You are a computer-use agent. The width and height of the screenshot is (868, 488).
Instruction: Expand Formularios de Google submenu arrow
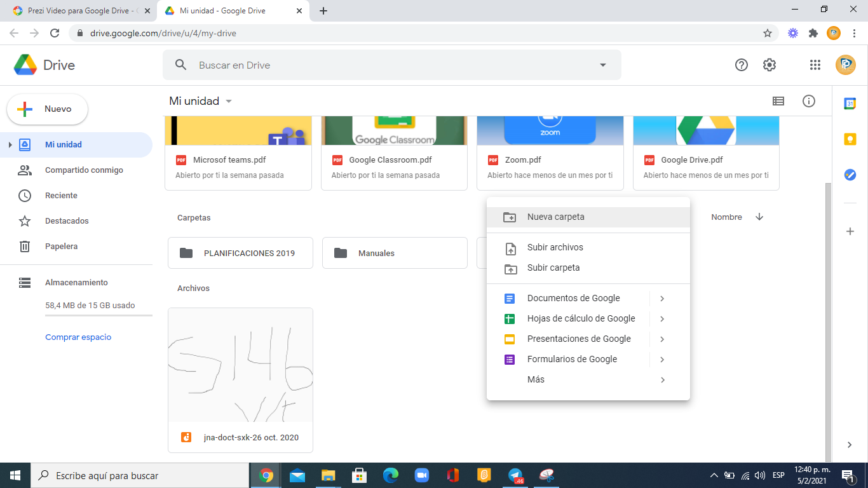tap(662, 359)
